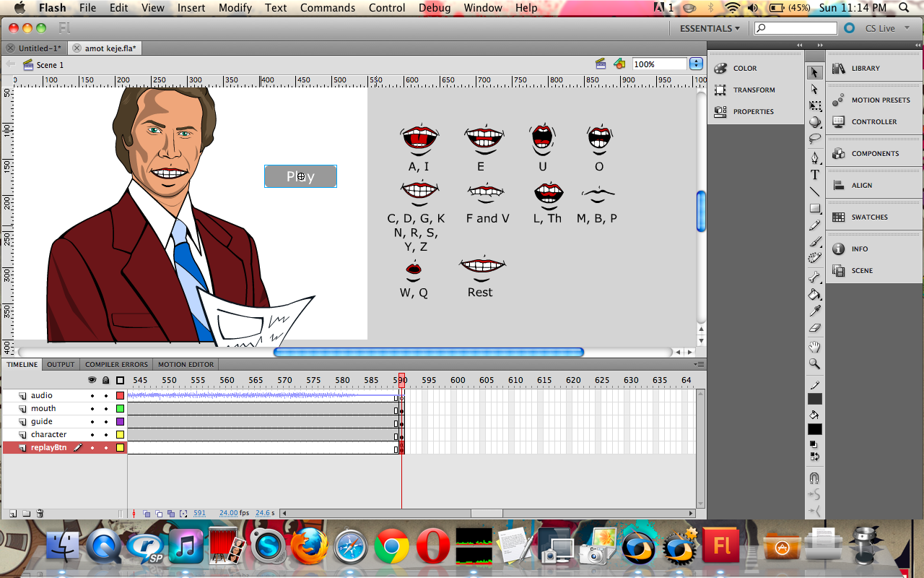This screenshot has height=578, width=924.
Task: Open the 100% zoom level dropdown
Action: point(695,64)
